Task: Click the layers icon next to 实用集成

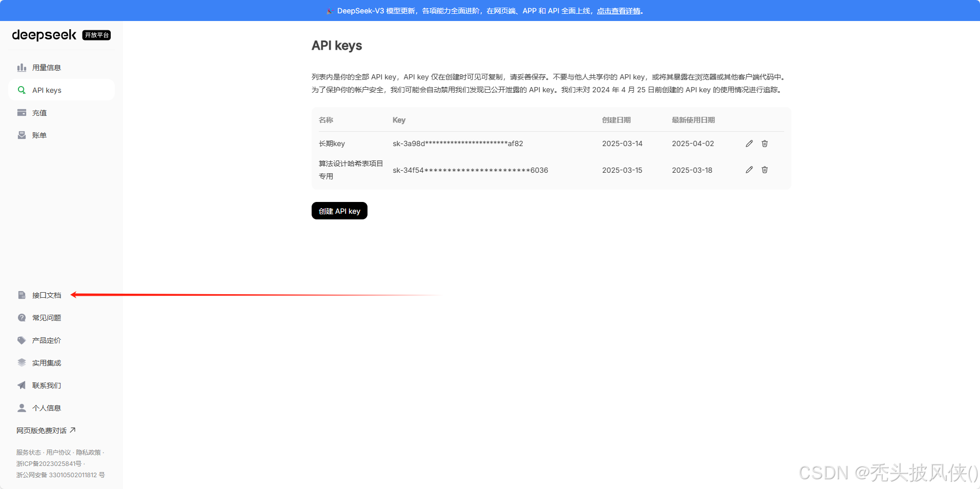Action: click(22, 363)
